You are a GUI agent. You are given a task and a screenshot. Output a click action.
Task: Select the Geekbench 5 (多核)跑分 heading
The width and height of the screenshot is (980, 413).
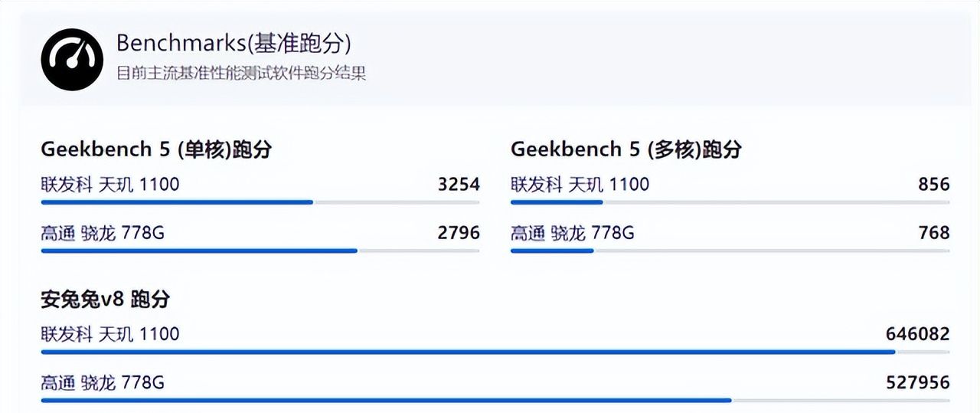626,149
